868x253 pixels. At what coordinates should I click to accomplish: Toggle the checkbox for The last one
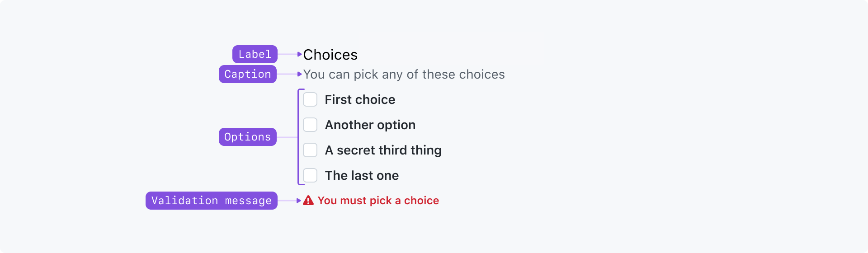coord(310,175)
